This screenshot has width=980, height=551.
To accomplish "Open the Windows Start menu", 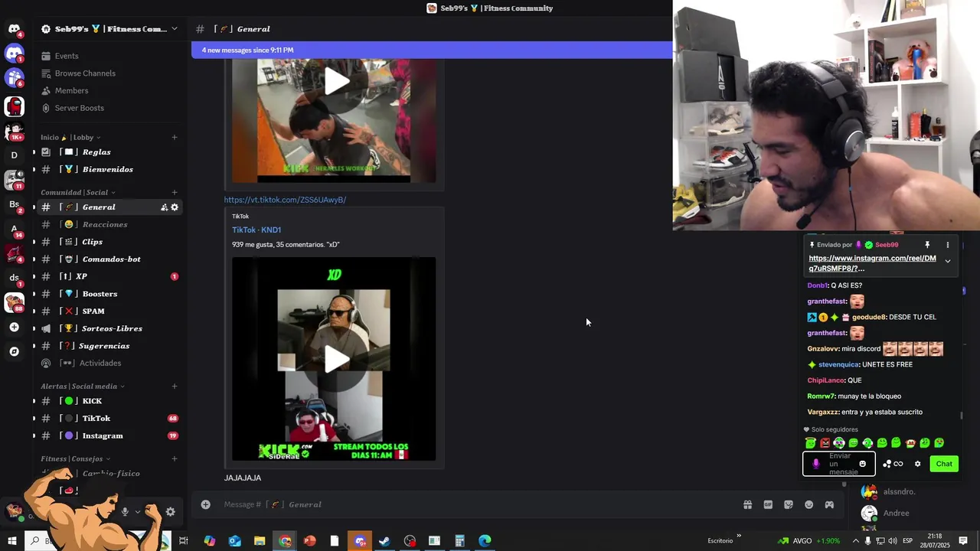I will (x=12, y=541).
